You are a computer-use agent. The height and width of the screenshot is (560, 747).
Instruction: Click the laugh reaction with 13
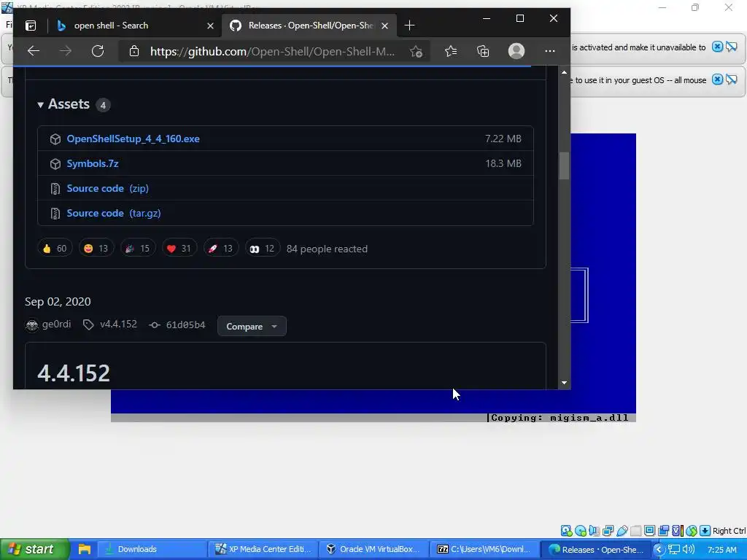pyautogui.click(x=96, y=249)
